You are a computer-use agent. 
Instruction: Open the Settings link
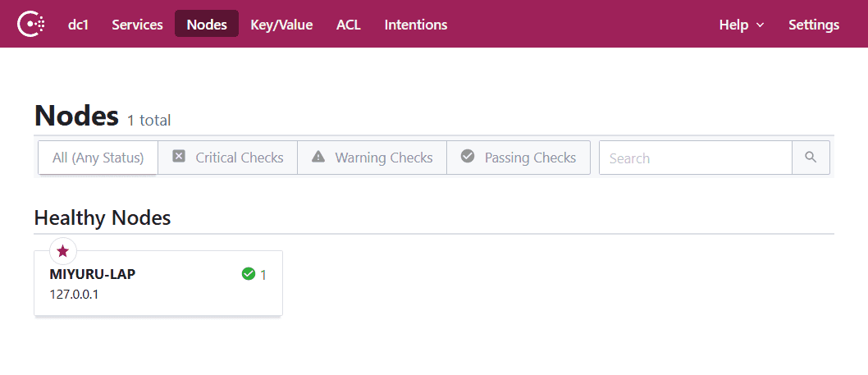point(814,25)
